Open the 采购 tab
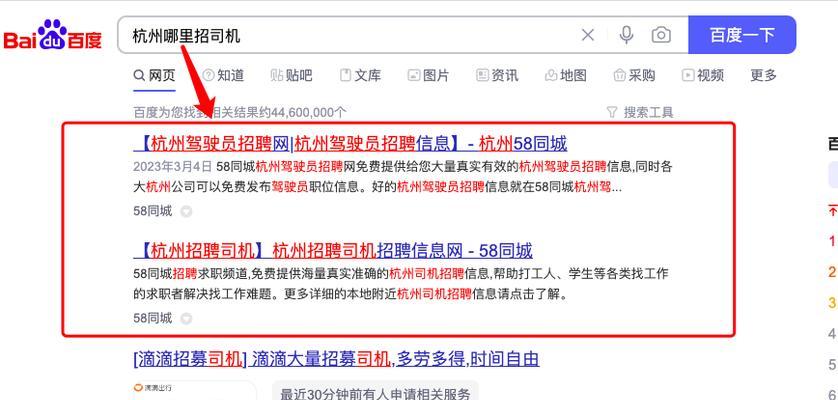Viewport: 838px width, 400px height. click(634, 76)
